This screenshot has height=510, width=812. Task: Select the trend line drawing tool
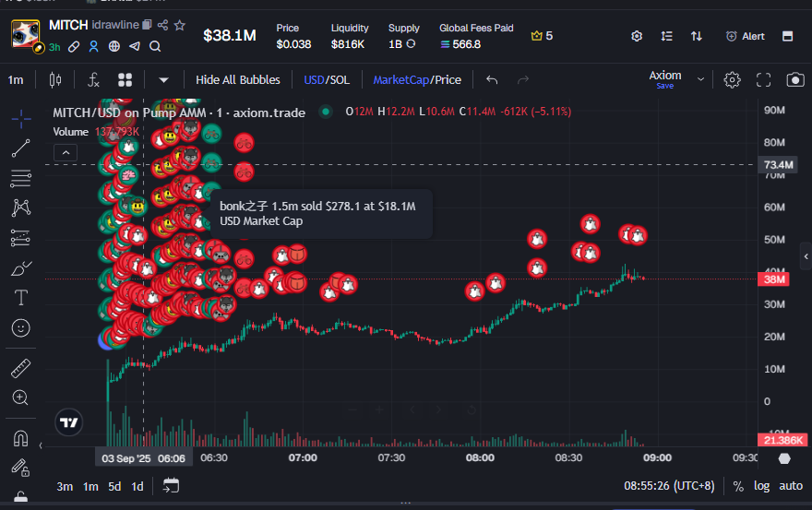tap(21, 148)
